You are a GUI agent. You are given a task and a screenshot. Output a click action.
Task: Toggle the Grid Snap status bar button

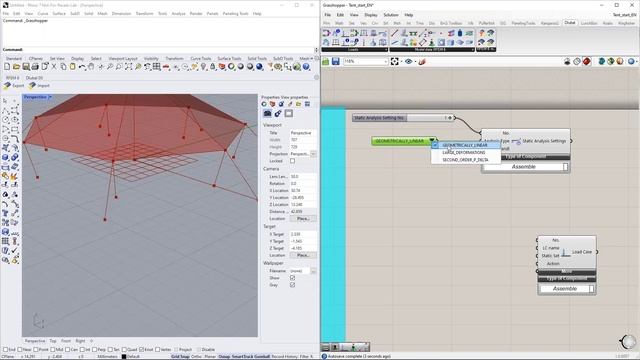(x=180, y=357)
